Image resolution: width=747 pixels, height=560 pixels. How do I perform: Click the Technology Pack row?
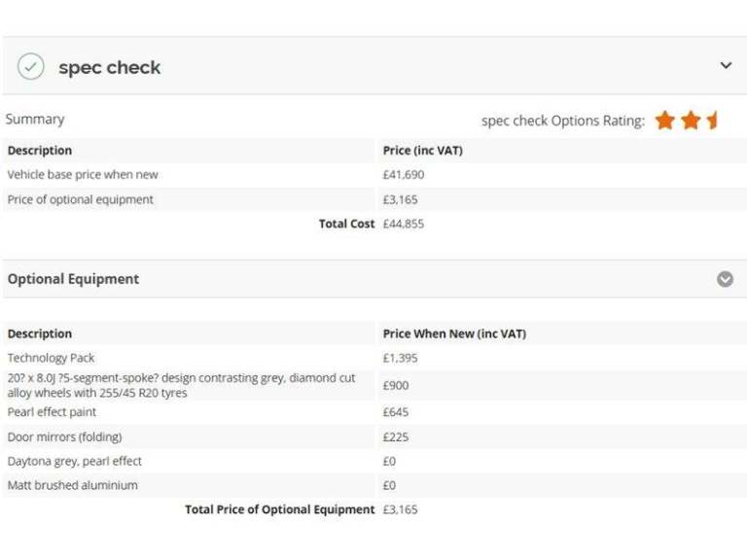pyautogui.click(x=374, y=358)
